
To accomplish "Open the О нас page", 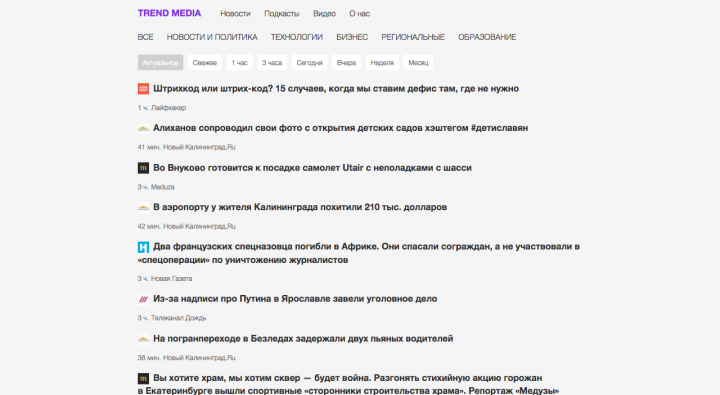I will [x=360, y=14].
